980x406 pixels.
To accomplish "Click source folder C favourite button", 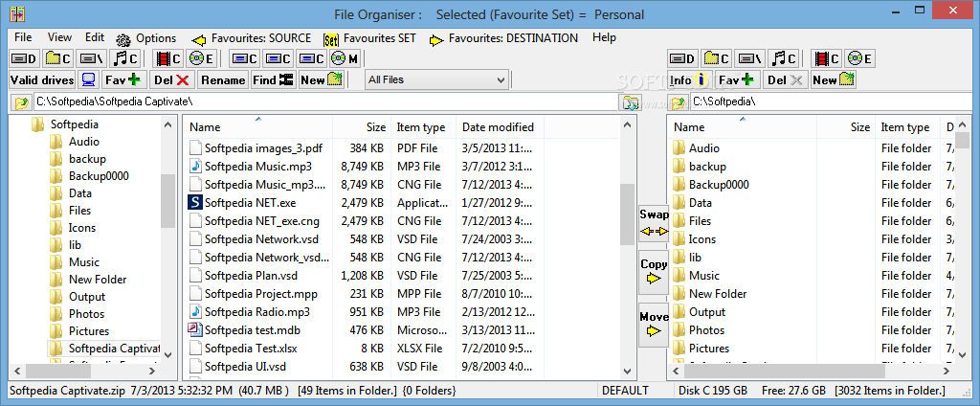I will coord(58,58).
